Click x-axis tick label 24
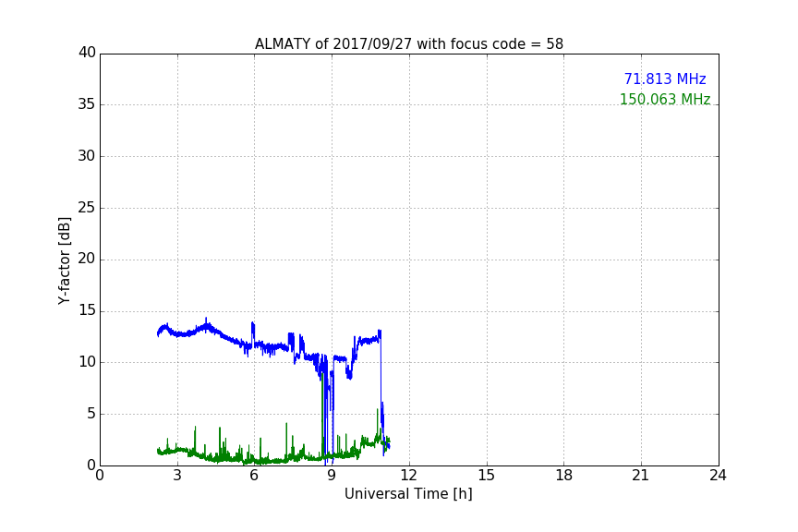798x532 pixels. [x=718, y=476]
